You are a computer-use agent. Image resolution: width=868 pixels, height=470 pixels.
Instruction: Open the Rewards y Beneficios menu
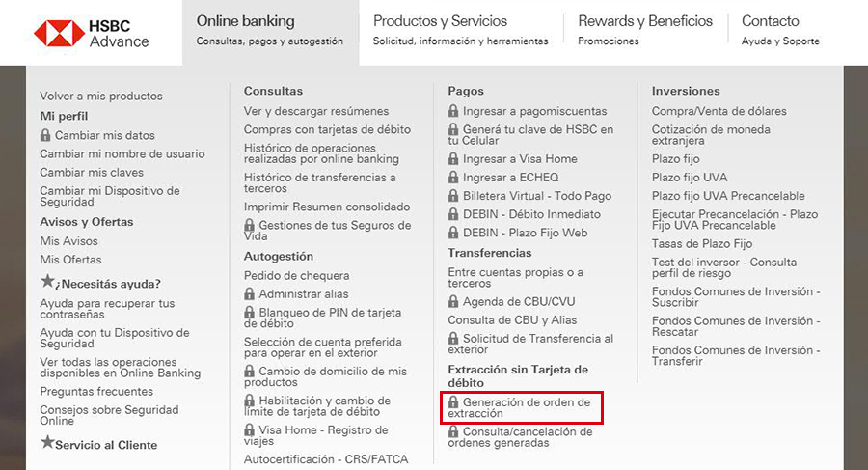(x=645, y=31)
